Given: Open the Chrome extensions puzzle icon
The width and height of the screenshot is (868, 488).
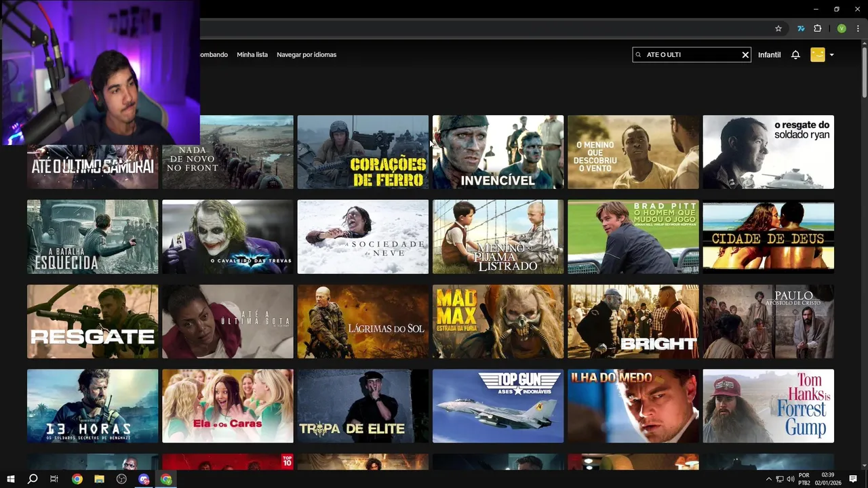Looking at the screenshot, I should [817, 28].
